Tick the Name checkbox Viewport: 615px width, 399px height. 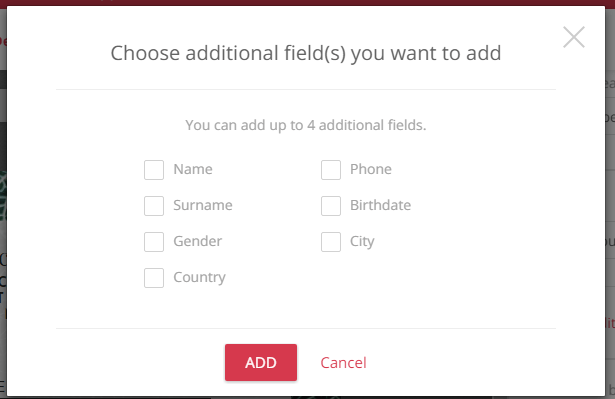[154, 170]
